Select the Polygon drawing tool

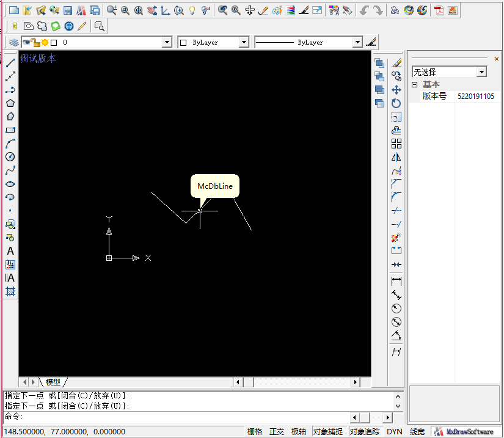10,103
